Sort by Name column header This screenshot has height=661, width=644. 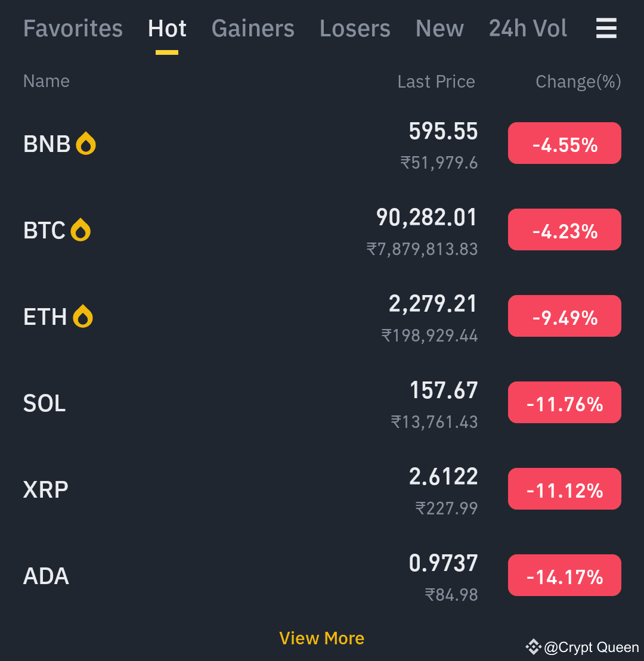[47, 81]
